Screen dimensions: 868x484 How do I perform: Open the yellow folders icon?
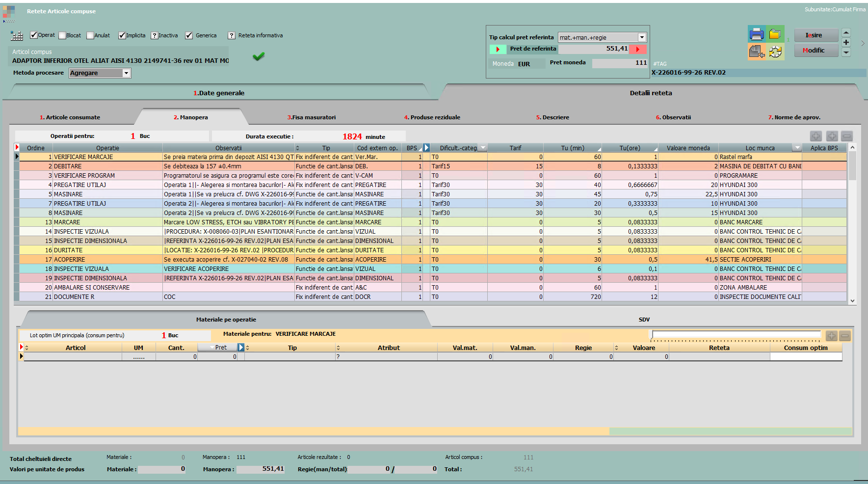point(775,34)
